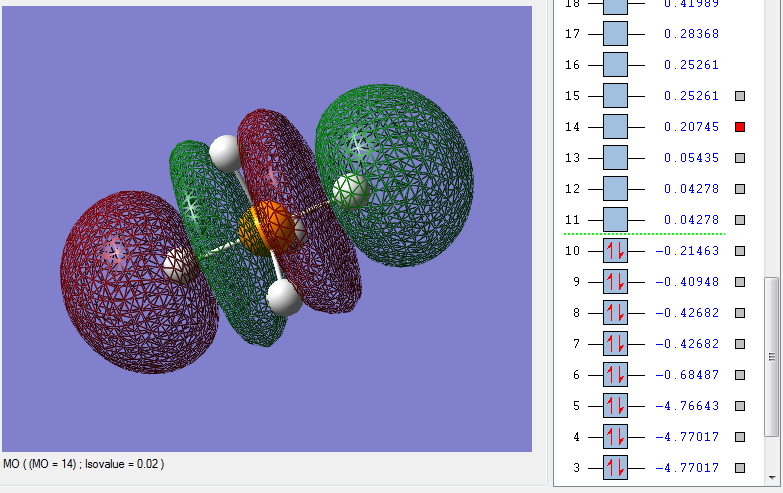Toggle the visualize square for MO 4
Image resolution: width=783 pixels, height=493 pixels.
pos(740,437)
